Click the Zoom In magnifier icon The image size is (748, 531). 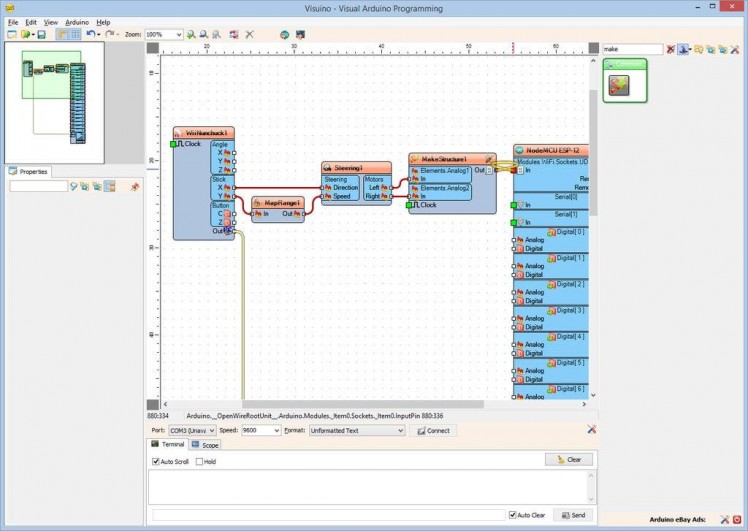coord(191,34)
